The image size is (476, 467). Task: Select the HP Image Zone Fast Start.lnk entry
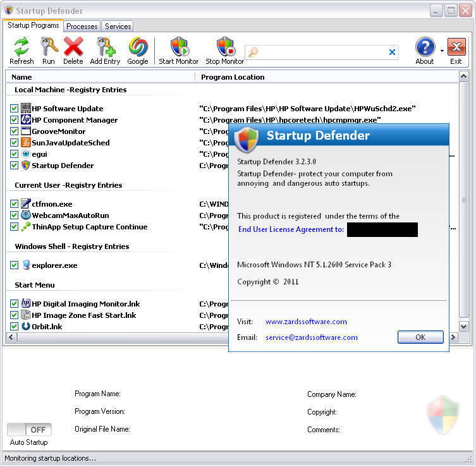(x=84, y=315)
